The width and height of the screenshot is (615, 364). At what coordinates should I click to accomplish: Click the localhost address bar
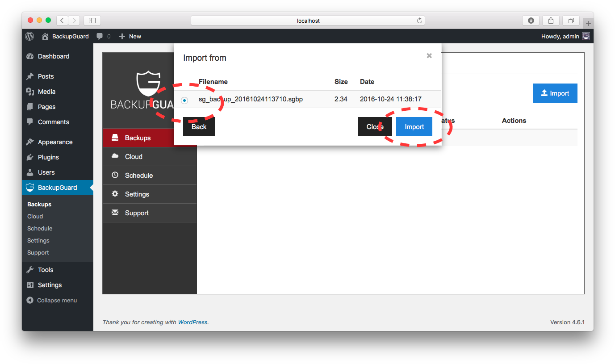(308, 21)
